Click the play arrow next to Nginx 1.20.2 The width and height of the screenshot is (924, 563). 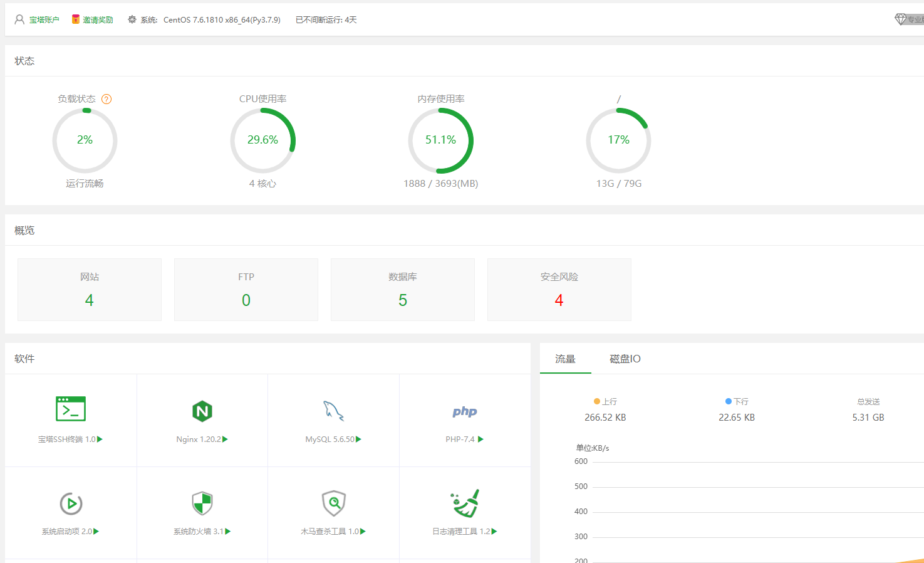pyautogui.click(x=226, y=439)
